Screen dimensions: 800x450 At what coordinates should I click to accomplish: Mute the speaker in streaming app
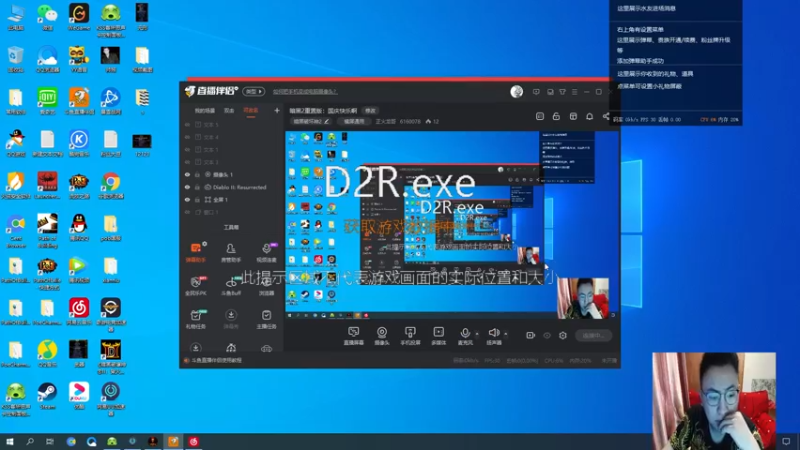pyautogui.click(x=493, y=336)
